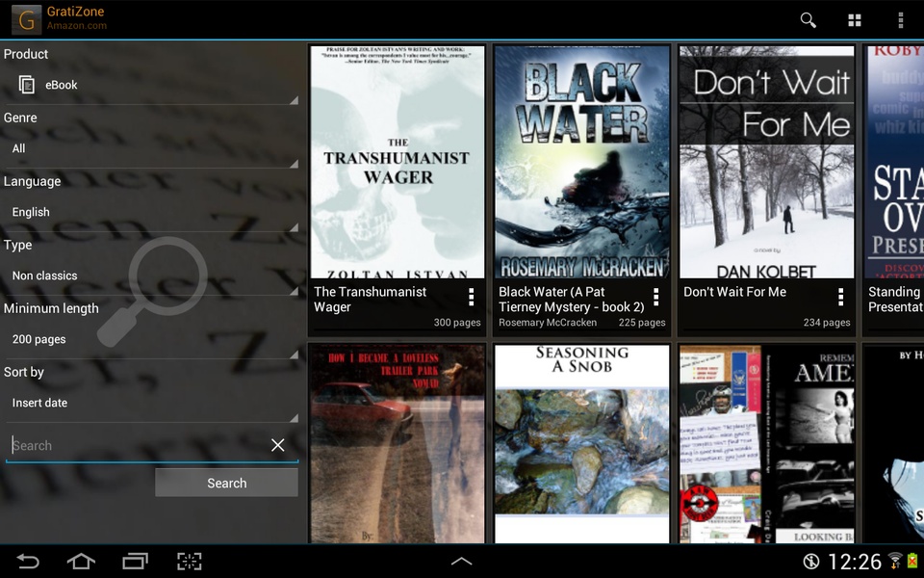Viewport: 924px width, 578px height.
Task: Click the 'Amazon.com' subtitle text
Action: coord(77,26)
